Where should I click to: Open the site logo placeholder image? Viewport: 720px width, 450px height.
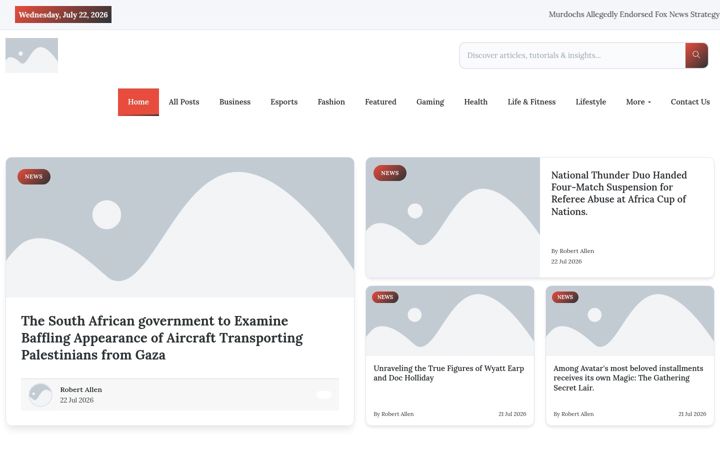32,56
